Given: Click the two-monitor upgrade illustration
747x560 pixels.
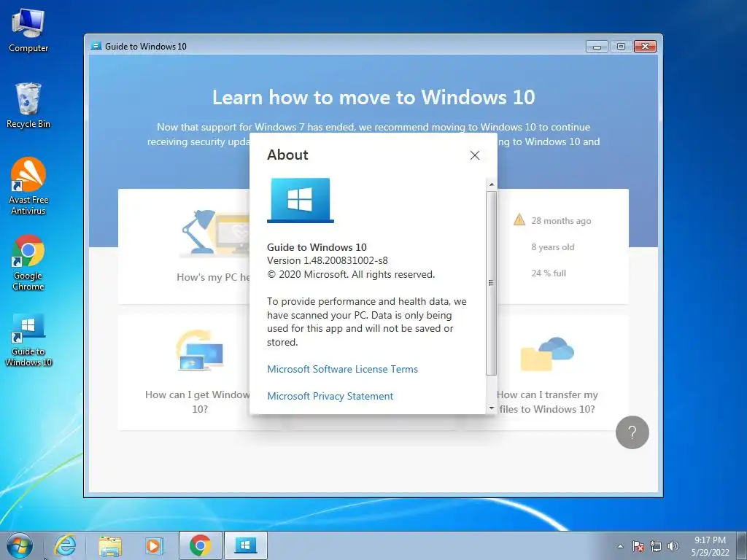Looking at the screenshot, I should coord(200,351).
